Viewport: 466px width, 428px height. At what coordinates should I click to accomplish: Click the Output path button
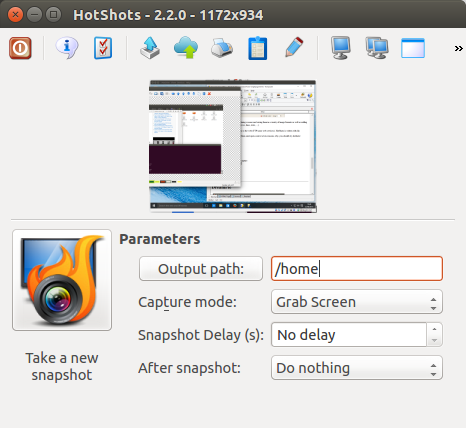(201, 269)
